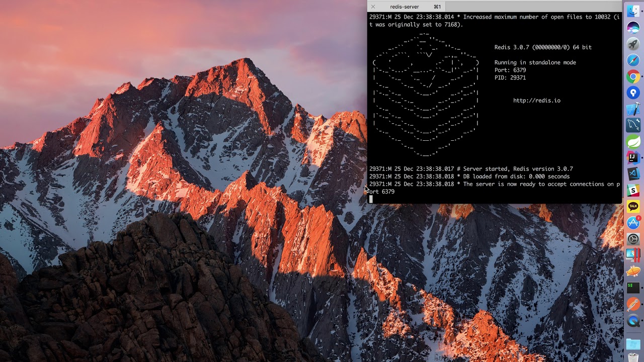The width and height of the screenshot is (644, 362).
Task: Click the http://redis.io link in terminal
Action: (x=537, y=101)
